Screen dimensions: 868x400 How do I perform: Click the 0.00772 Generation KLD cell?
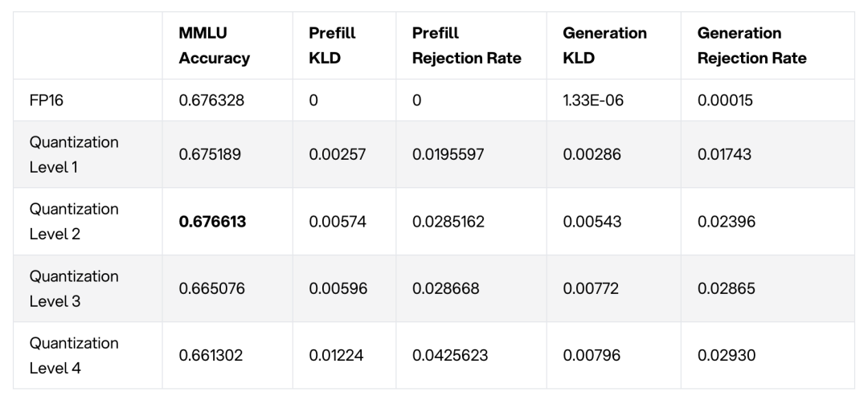(590, 288)
